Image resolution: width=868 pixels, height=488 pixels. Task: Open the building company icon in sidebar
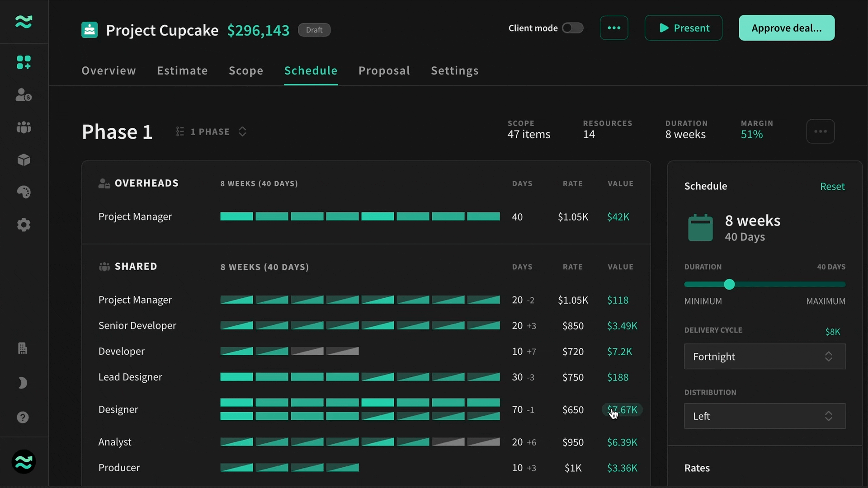(23, 348)
